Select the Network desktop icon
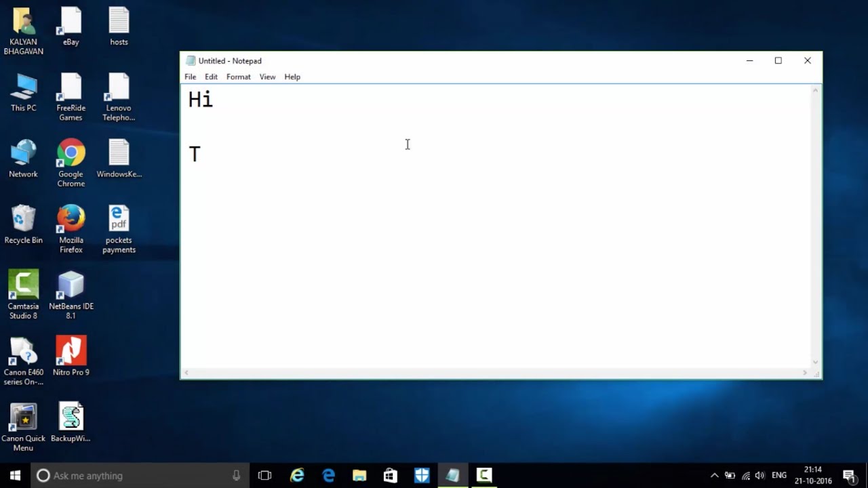Image resolution: width=868 pixels, height=488 pixels. click(x=24, y=159)
